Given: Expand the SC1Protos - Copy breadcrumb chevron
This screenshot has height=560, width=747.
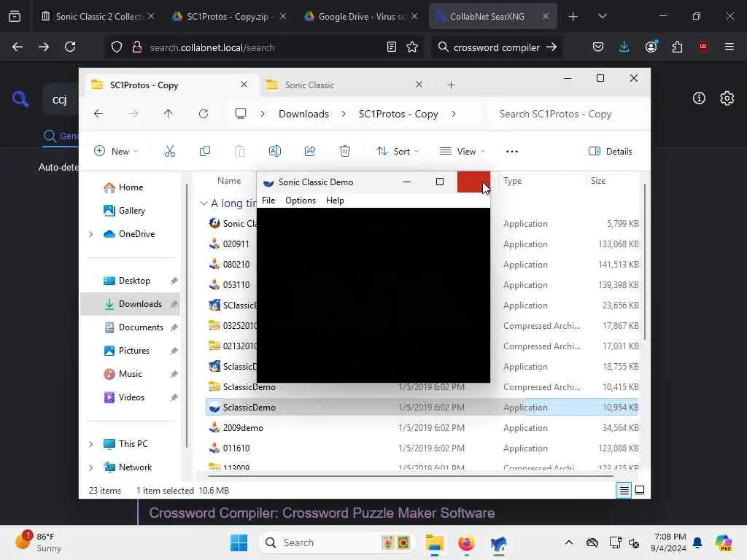Looking at the screenshot, I should [x=454, y=114].
